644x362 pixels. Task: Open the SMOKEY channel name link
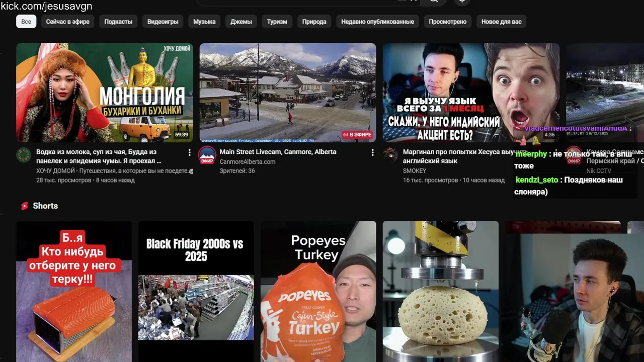tap(415, 171)
